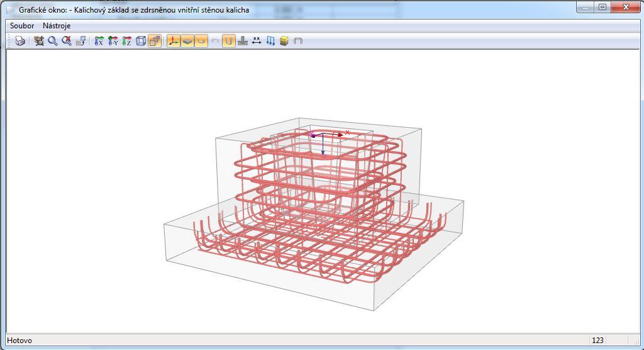Image resolution: width=644 pixels, height=350 pixels.
Task: Click the 123 status bar field
Action: (597, 340)
